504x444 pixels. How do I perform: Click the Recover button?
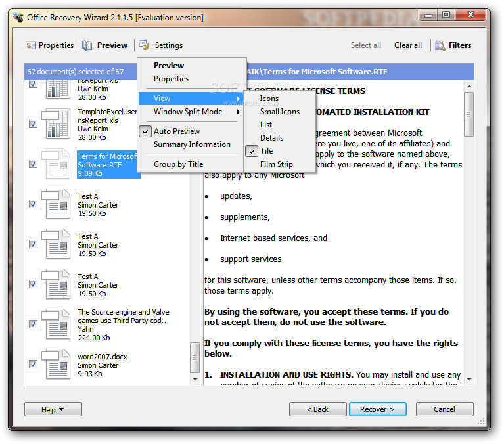[x=378, y=409]
